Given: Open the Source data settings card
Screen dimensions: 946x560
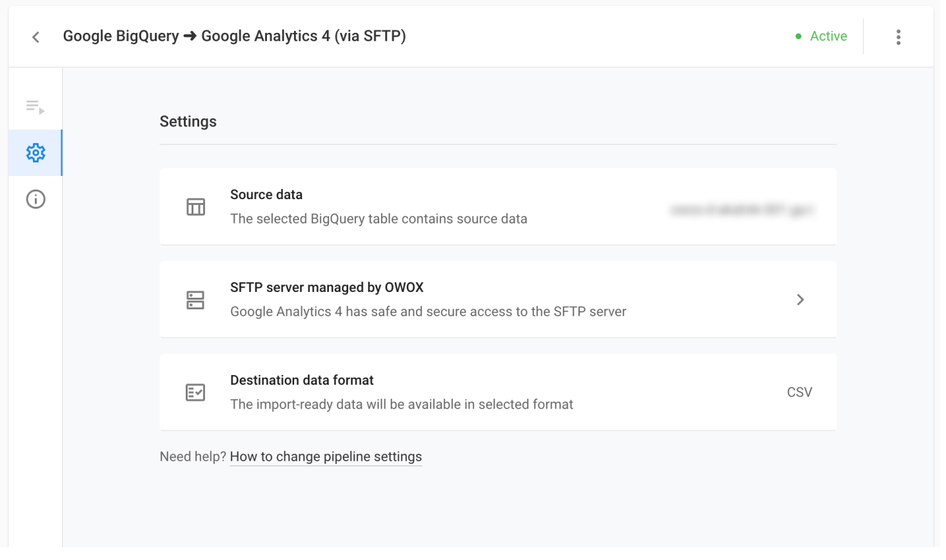Looking at the screenshot, I should [x=498, y=207].
